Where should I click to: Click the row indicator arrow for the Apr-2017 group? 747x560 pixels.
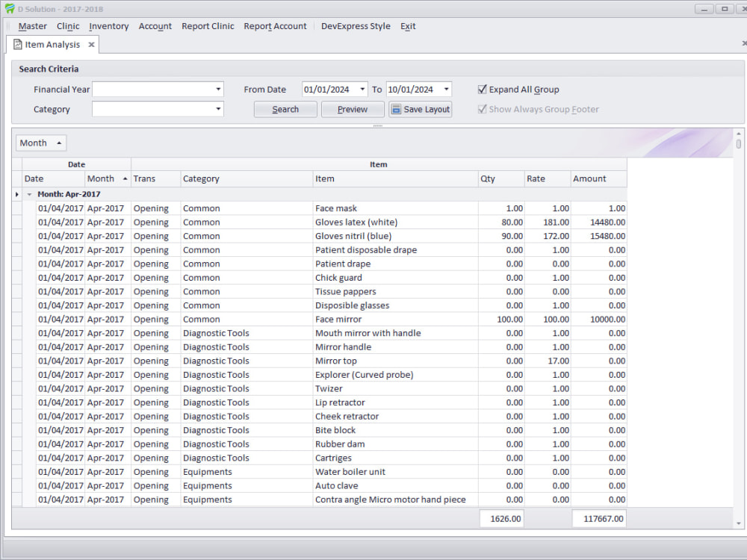(x=16, y=194)
